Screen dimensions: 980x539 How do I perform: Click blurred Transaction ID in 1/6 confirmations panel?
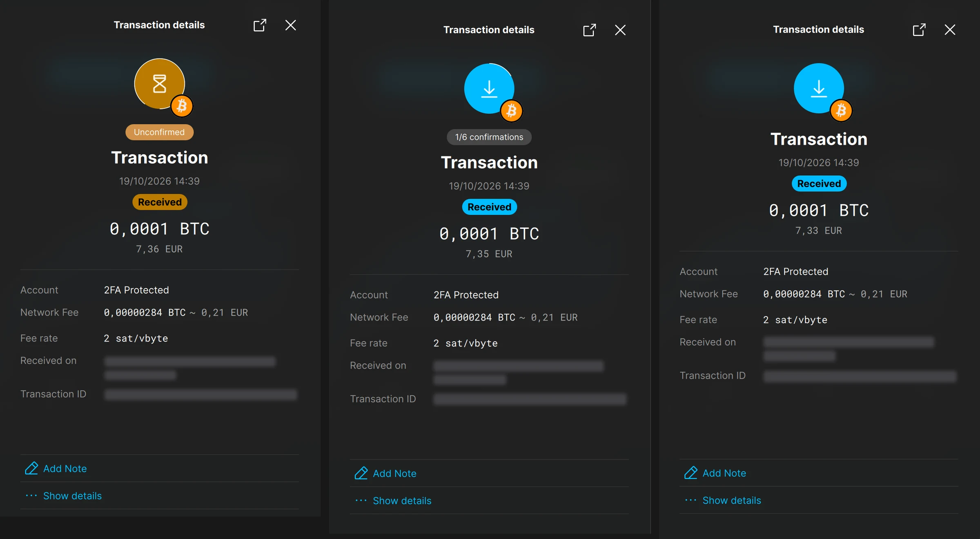[530, 400]
